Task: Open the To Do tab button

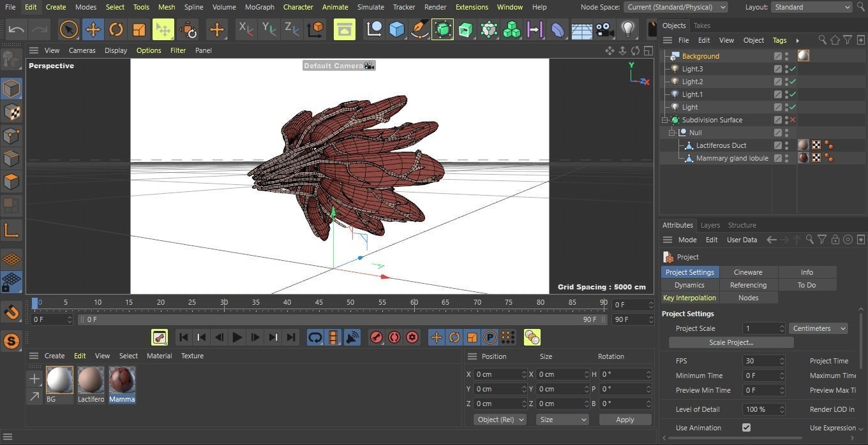Action: coord(807,285)
